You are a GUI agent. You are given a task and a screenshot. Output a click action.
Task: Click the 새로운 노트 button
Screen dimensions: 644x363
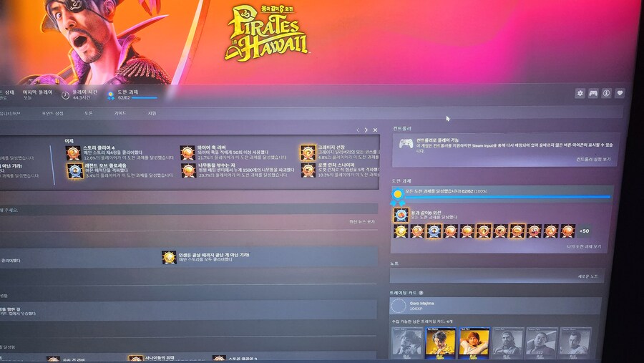point(587,276)
